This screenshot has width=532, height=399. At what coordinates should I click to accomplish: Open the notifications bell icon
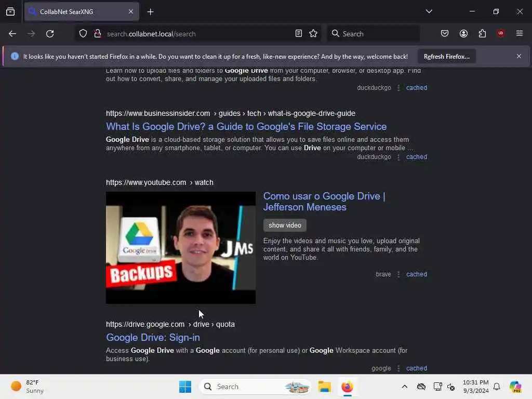coord(497,387)
